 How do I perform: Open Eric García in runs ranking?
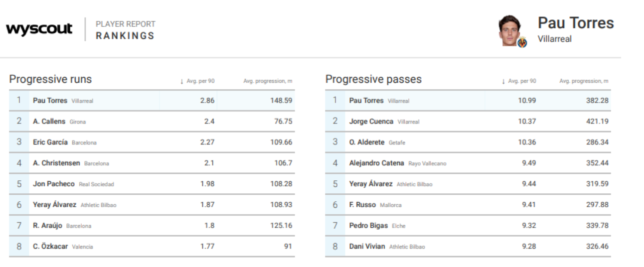tap(152, 142)
